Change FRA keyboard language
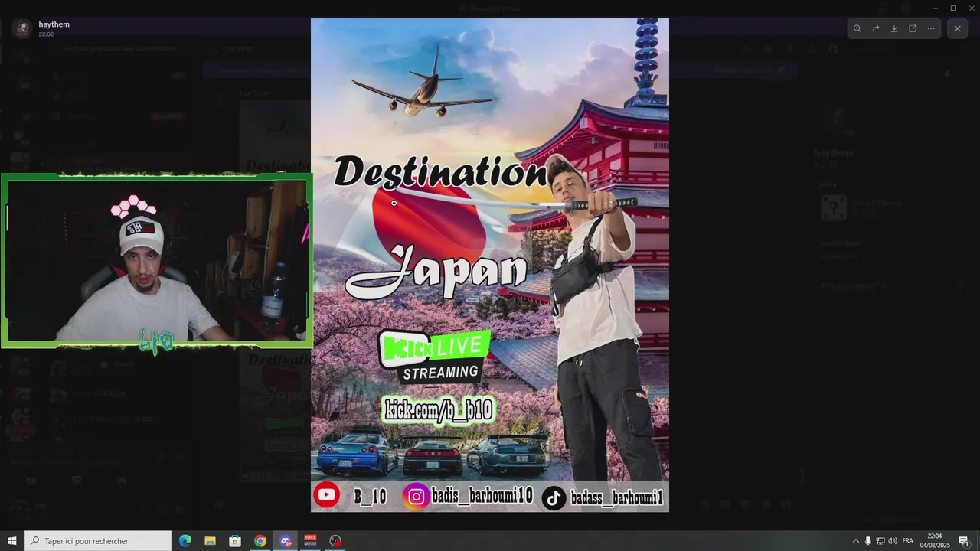The image size is (980, 551). coord(908,541)
